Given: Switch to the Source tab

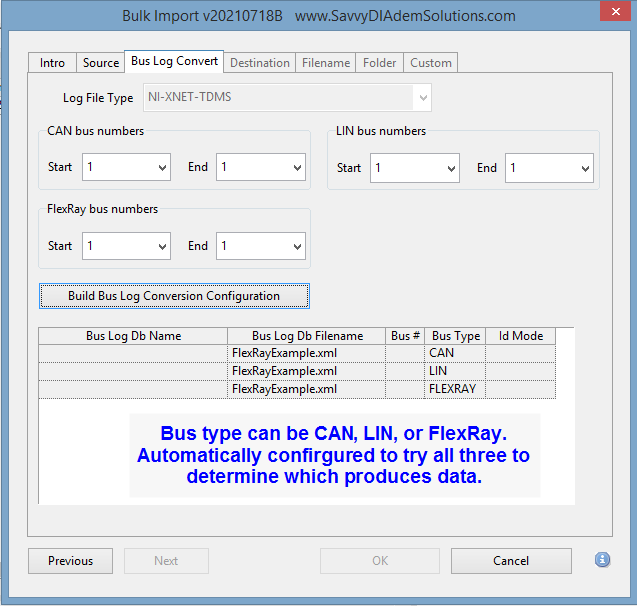Looking at the screenshot, I should pyautogui.click(x=101, y=63).
